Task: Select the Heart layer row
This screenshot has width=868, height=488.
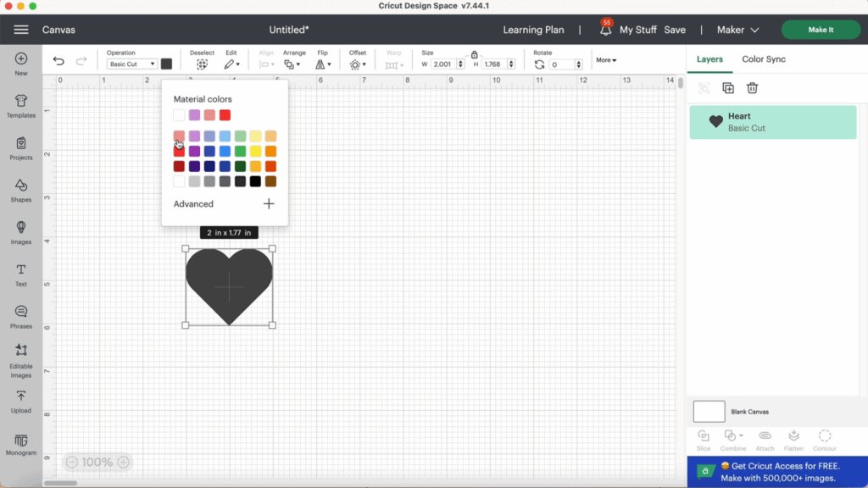Action: click(x=773, y=122)
